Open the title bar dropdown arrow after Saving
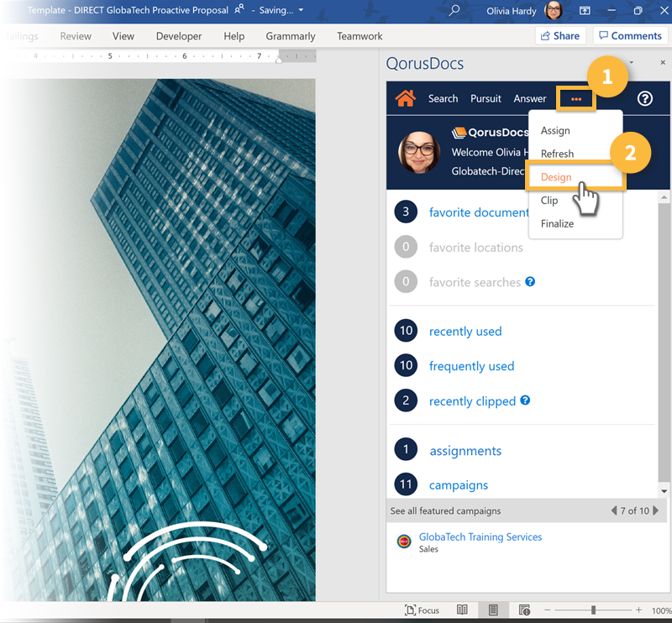Screen dimensions: 672x623 [x=301, y=10]
